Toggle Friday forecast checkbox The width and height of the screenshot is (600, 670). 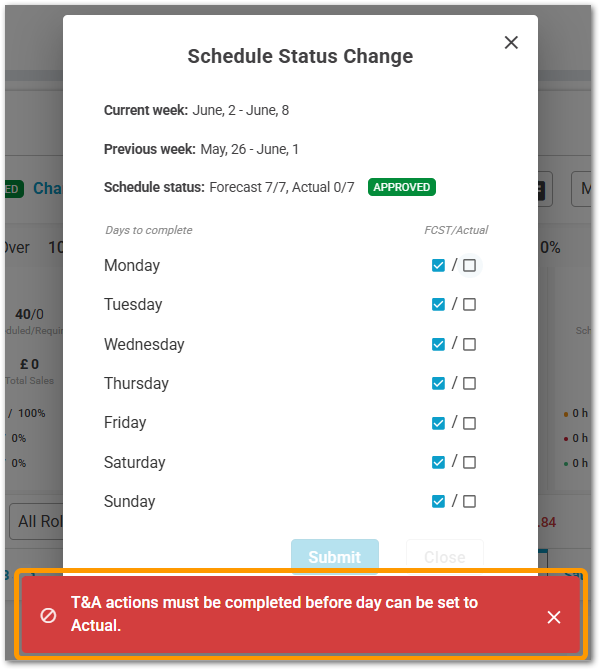click(438, 423)
